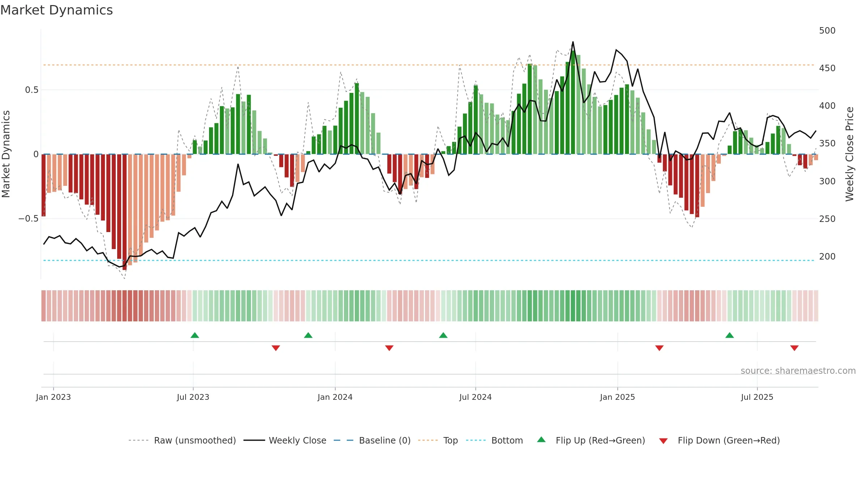Toggle the Top legend entry
This screenshot has height=488, width=868.
[438, 440]
